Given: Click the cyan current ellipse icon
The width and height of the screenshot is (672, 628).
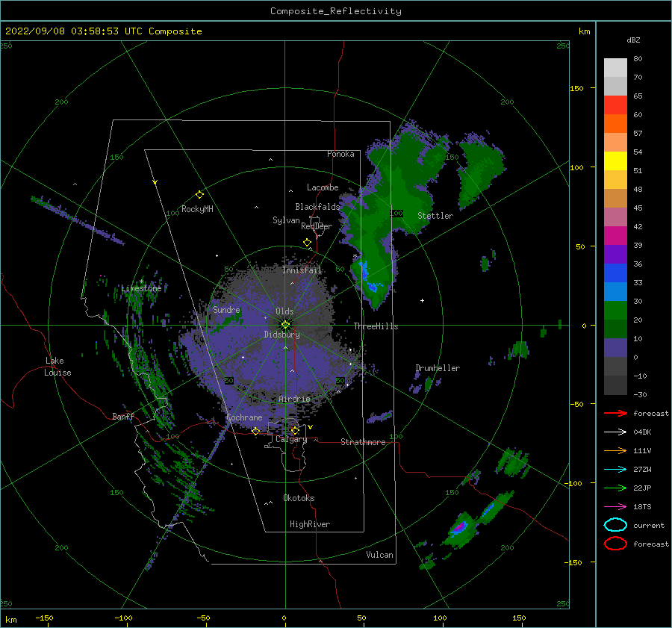Looking at the screenshot, I should click(615, 525).
